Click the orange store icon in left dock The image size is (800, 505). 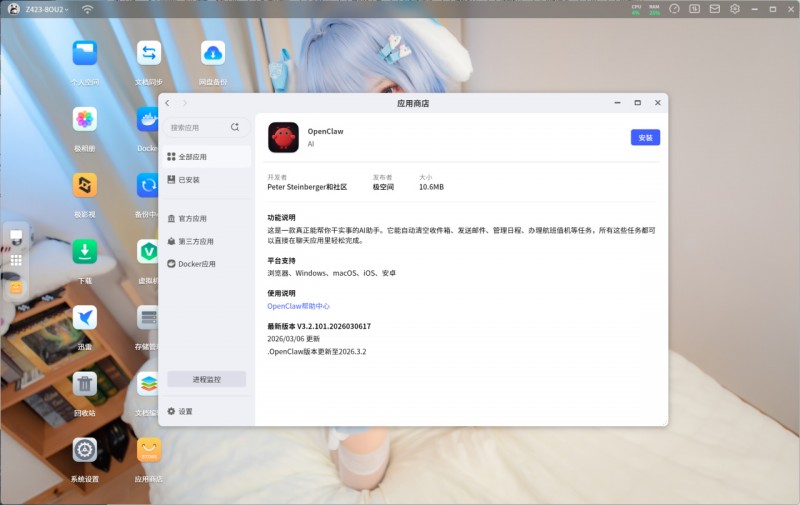click(x=16, y=288)
